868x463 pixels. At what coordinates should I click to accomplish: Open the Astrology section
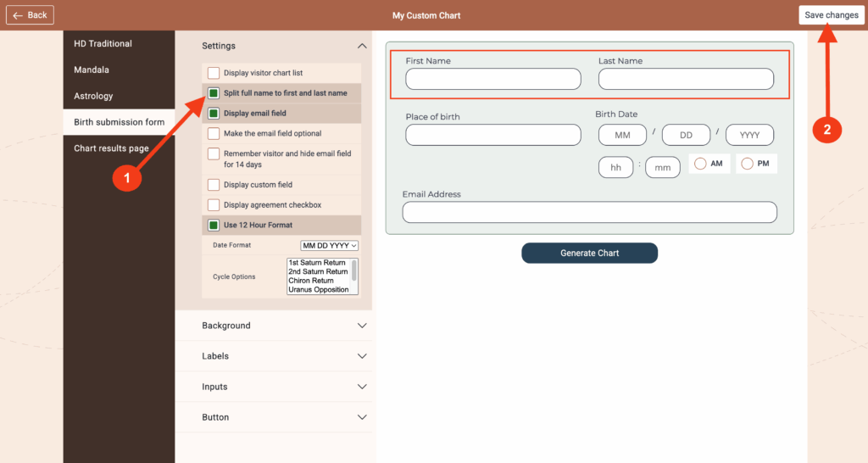pos(93,96)
